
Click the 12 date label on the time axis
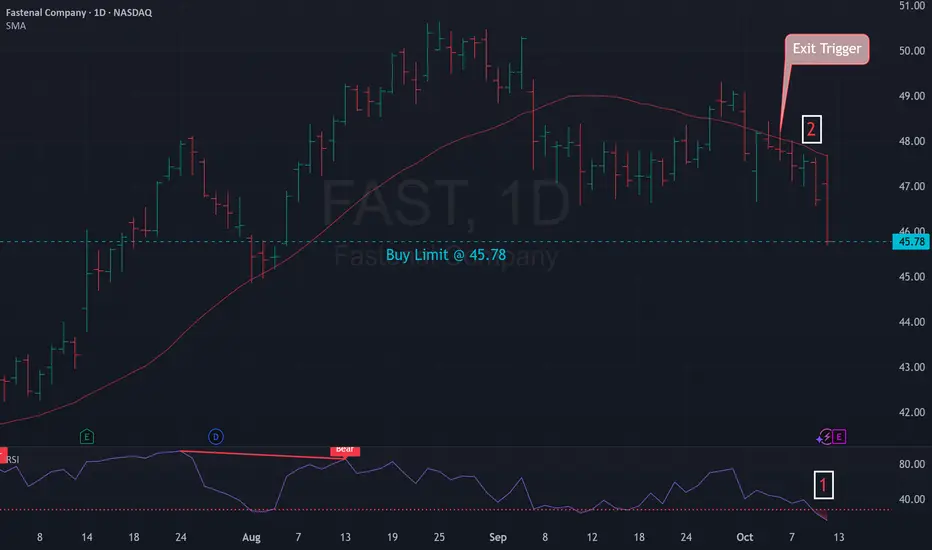coord(592,538)
